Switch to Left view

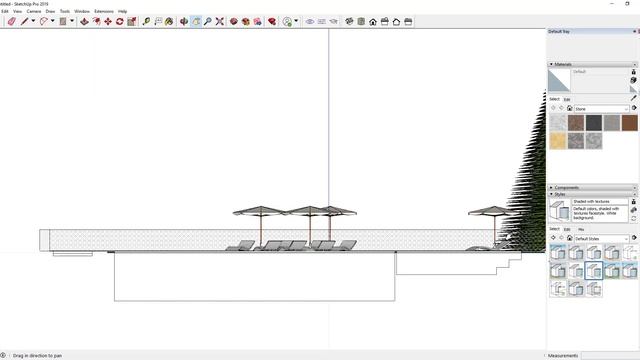pyautogui.click(x=408, y=22)
